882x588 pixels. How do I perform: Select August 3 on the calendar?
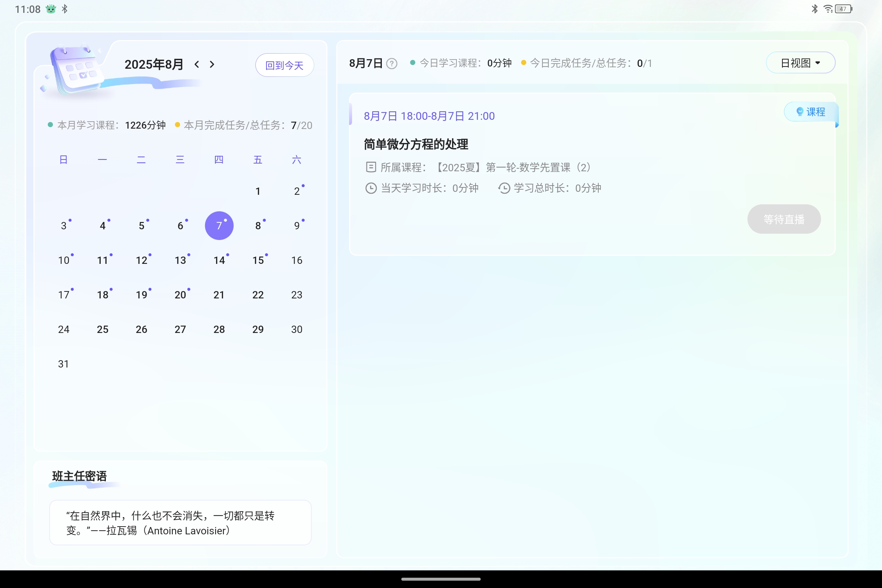coord(64,226)
